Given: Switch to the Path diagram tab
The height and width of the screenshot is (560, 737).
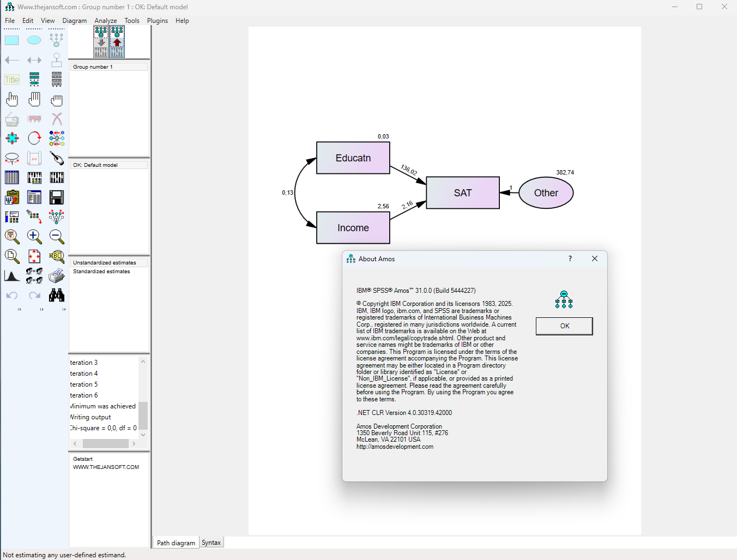Looking at the screenshot, I should click(x=176, y=543).
